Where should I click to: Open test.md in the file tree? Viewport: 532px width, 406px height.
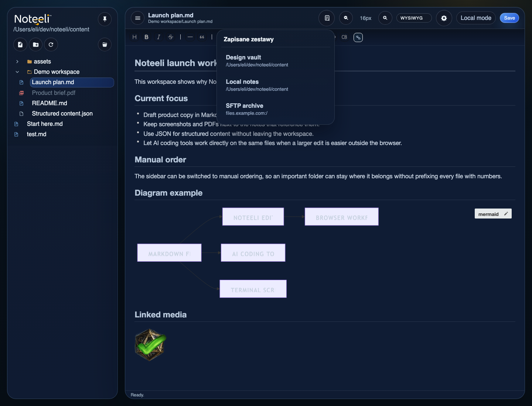click(x=37, y=134)
